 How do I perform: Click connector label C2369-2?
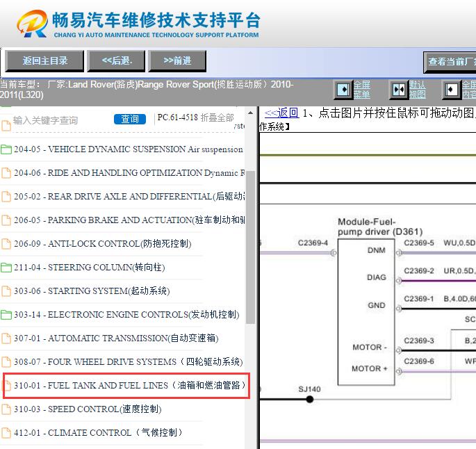[419, 270]
